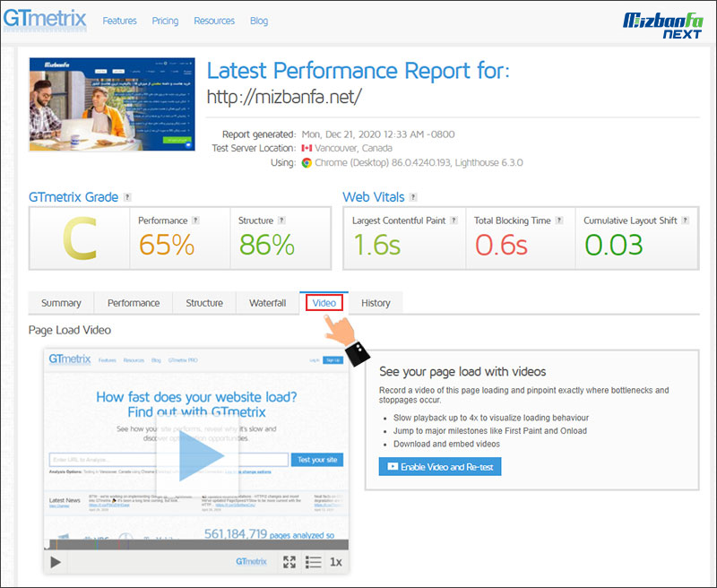Select the Video tab

pyautogui.click(x=324, y=303)
